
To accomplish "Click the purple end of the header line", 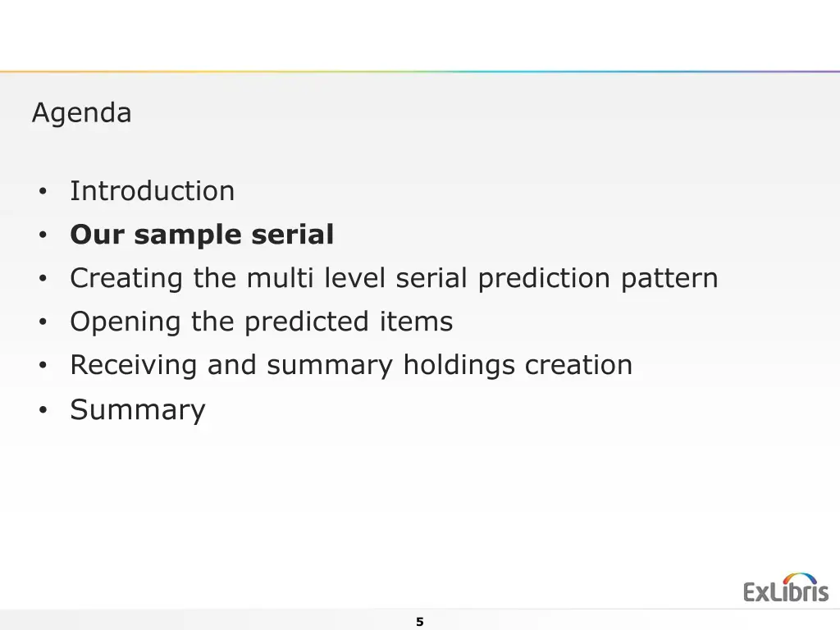I will [x=804, y=71].
